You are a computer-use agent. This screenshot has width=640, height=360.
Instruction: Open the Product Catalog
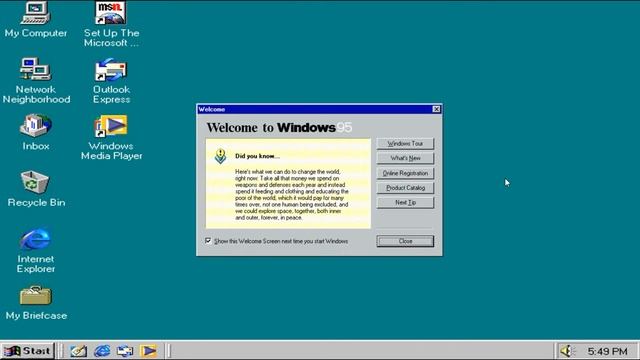(405, 188)
